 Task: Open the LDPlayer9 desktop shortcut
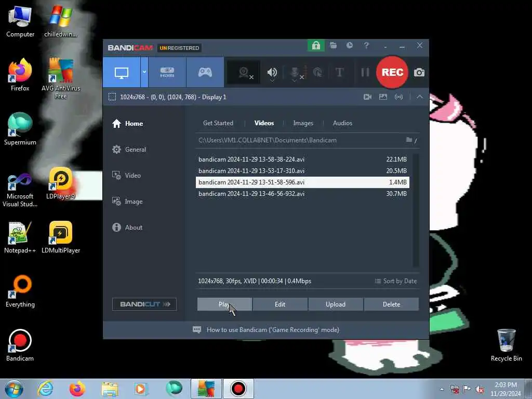[61, 183]
